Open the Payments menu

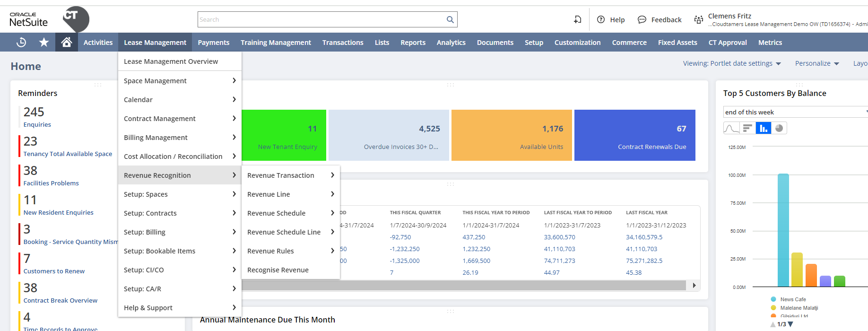point(214,43)
